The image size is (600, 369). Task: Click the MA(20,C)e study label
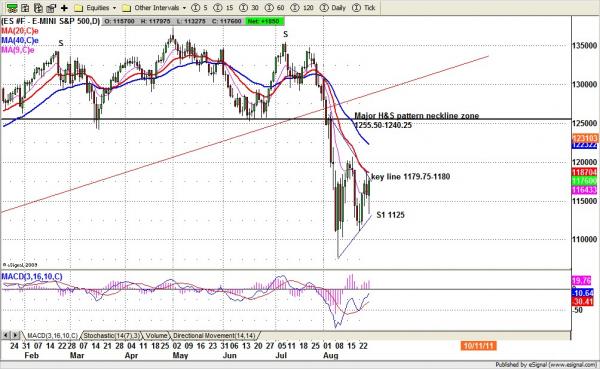click(x=20, y=31)
